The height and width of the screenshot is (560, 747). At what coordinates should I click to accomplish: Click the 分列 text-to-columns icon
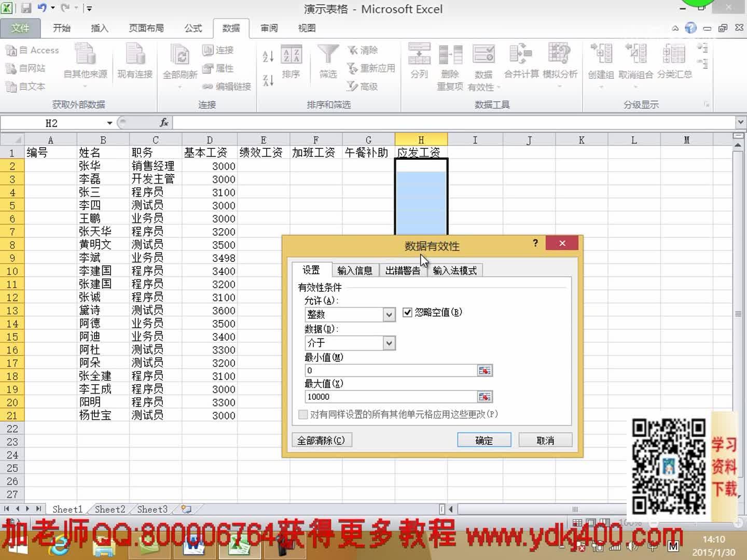pos(419,54)
